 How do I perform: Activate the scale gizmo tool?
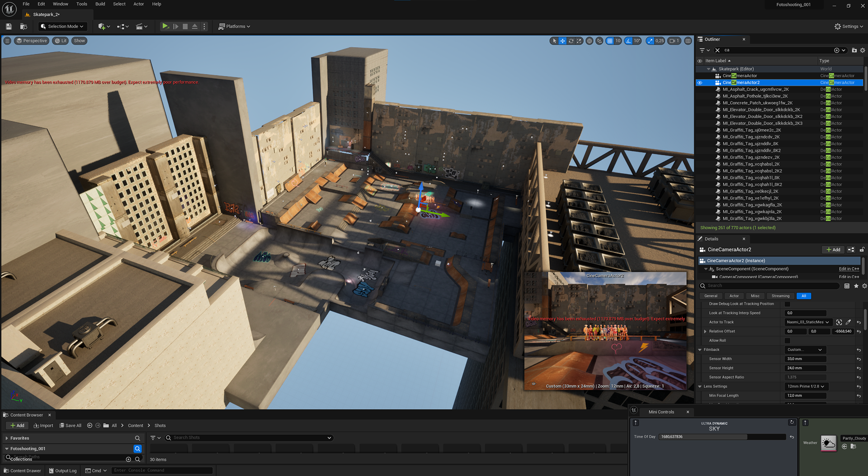click(x=579, y=41)
